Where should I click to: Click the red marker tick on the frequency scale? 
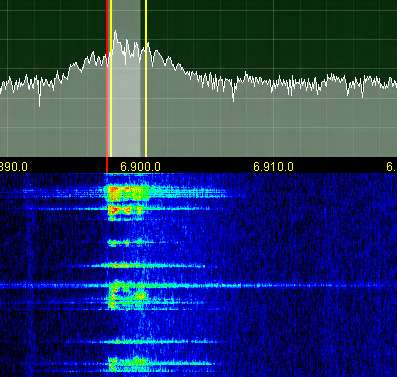tap(107, 165)
